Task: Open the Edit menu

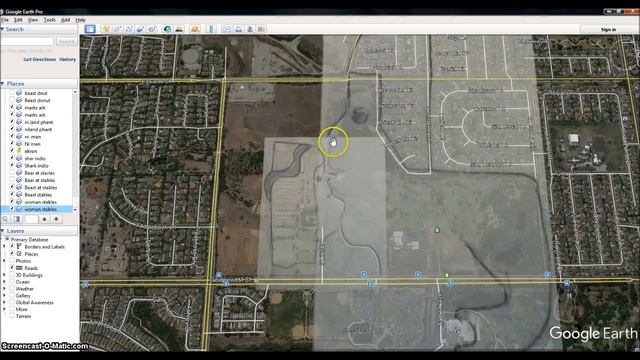Action: [x=18, y=20]
